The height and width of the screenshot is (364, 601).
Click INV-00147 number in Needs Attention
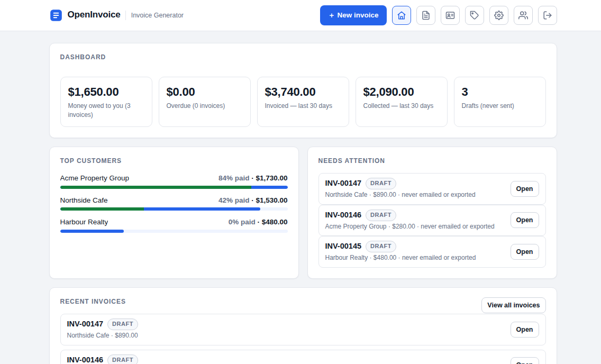click(x=343, y=183)
